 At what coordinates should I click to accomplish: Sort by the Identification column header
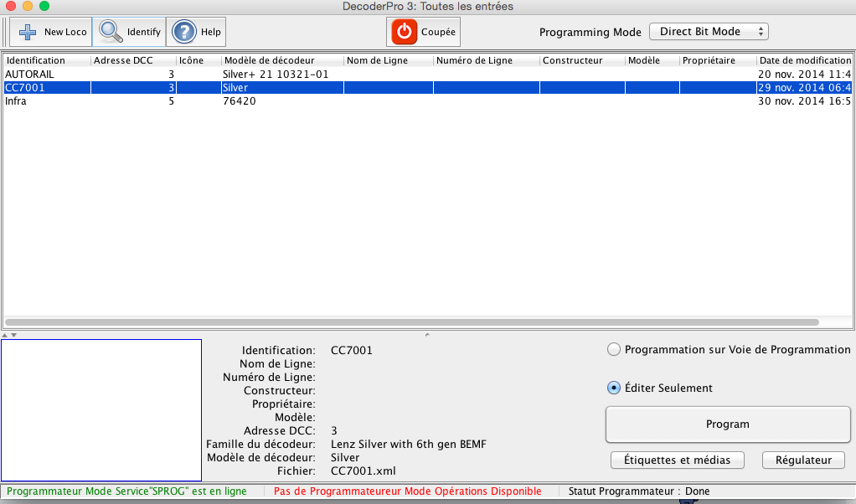click(47, 60)
